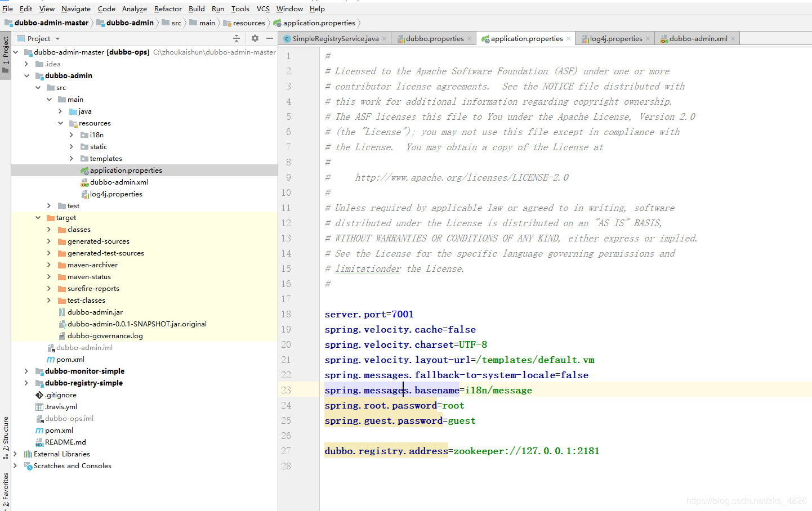Viewport: 812px width, 511px height.
Task: Close the dubbo.properties tab
Action: (470, 38)
